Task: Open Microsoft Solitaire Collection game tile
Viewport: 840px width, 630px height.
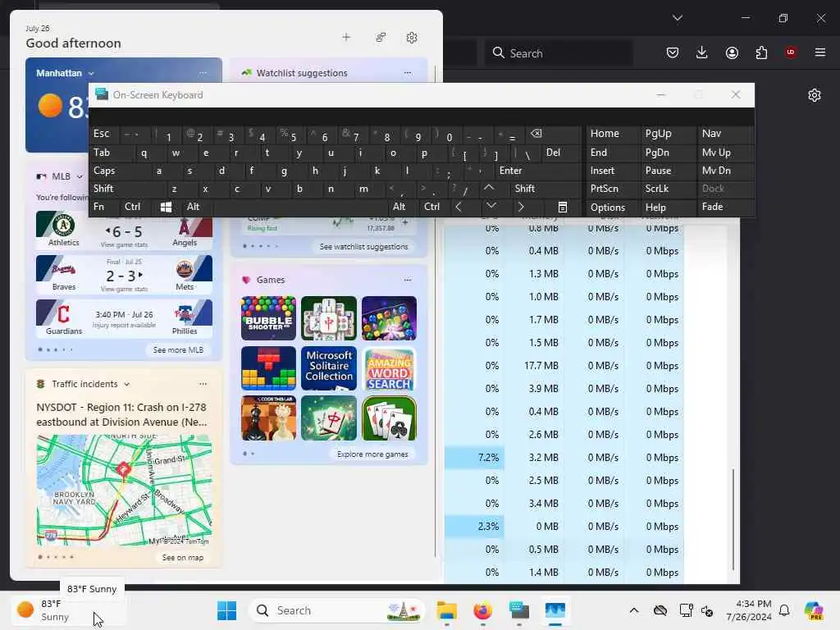Action: [329, 368]
